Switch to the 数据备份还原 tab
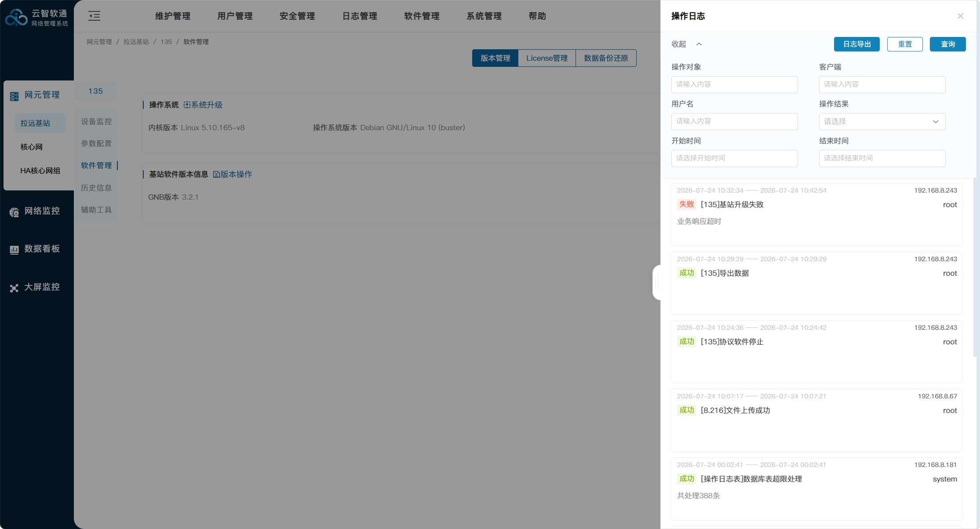Screen dimensions: 980x529 point(606,58)
